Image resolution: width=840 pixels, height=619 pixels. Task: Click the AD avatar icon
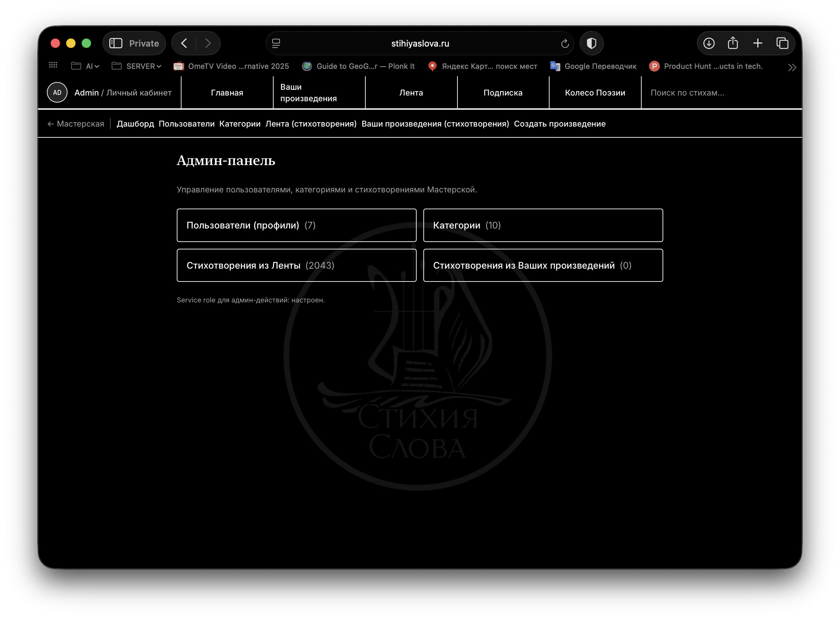point(57,92)
